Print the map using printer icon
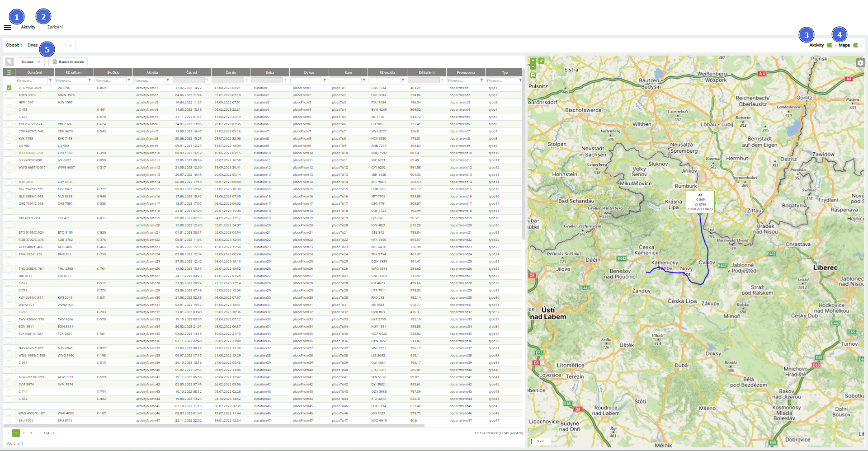868x451 pixels. (x=533, y=75)
